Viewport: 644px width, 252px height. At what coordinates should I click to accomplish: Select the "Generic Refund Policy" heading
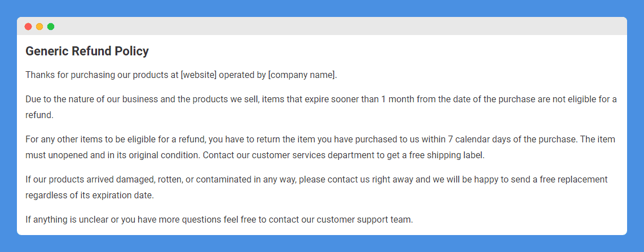click(x=87, y=51)
